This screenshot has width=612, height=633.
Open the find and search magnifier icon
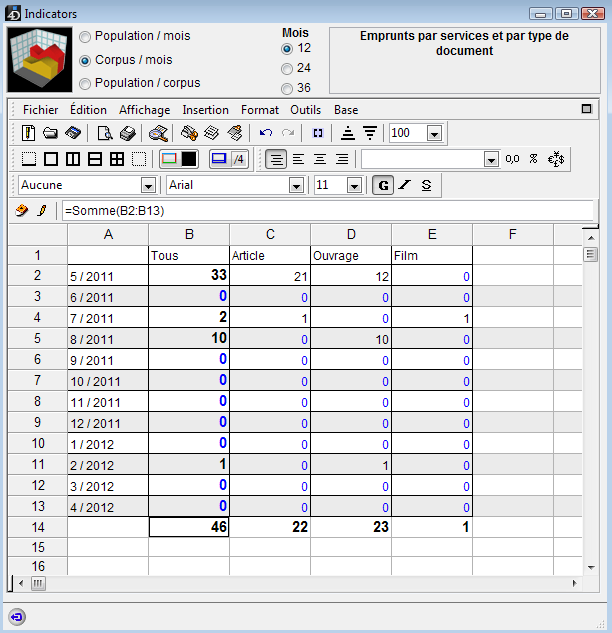[x=158, y=133]
